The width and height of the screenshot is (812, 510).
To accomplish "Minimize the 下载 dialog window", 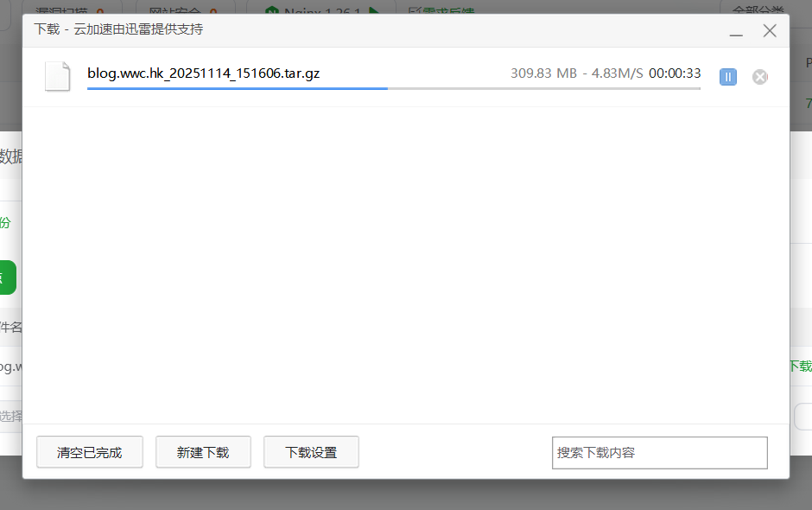I will (736, 32).
